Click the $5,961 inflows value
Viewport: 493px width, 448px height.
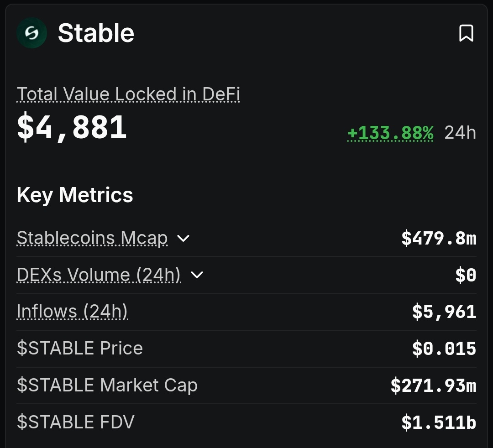[444, 312]
